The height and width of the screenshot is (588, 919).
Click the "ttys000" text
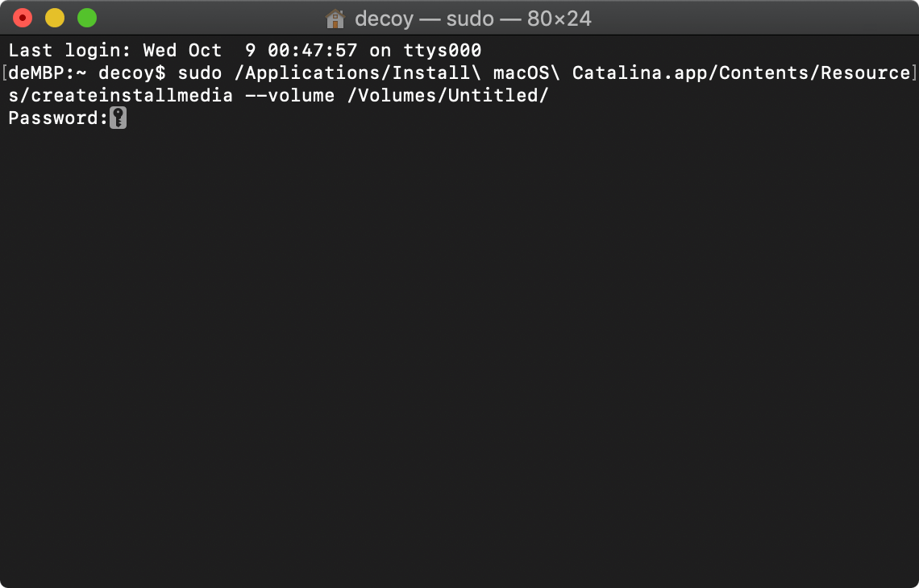(x=443, y=51)
